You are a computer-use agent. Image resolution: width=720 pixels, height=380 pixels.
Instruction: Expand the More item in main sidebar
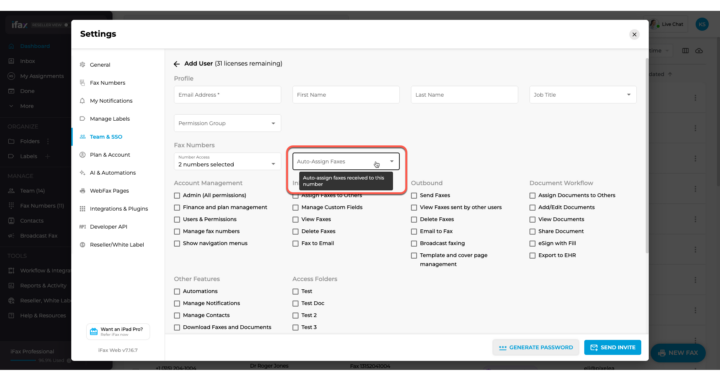[x=22, y=106]
